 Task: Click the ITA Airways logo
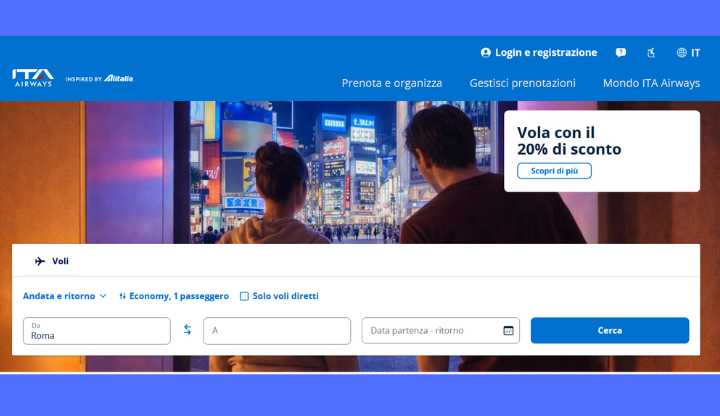tap(33, 78)
